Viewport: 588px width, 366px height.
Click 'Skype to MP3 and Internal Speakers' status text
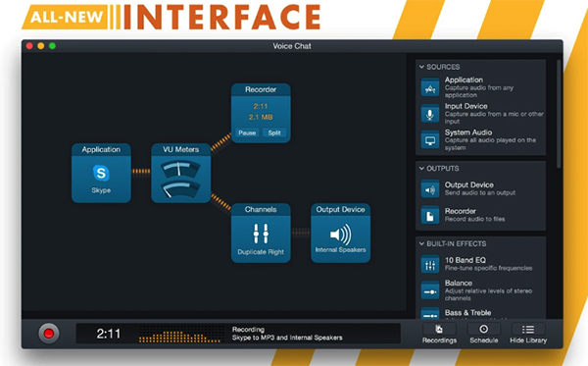click(287, 338)
